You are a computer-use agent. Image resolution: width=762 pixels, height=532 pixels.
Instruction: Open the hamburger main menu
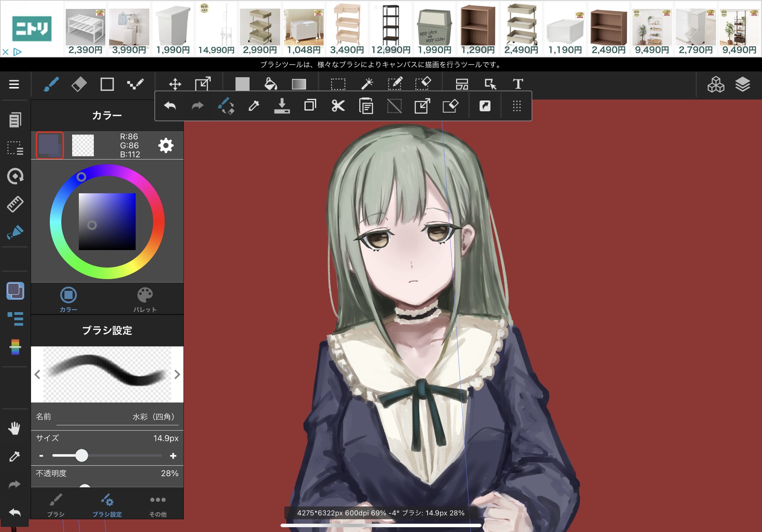[x=14, y=84]
